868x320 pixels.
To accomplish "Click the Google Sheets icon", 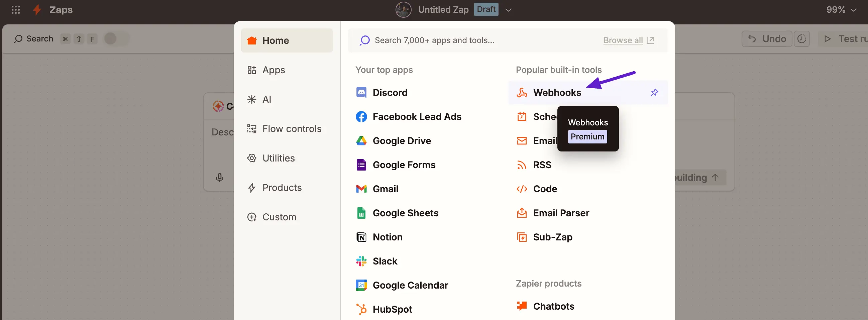I will [361, 213].
